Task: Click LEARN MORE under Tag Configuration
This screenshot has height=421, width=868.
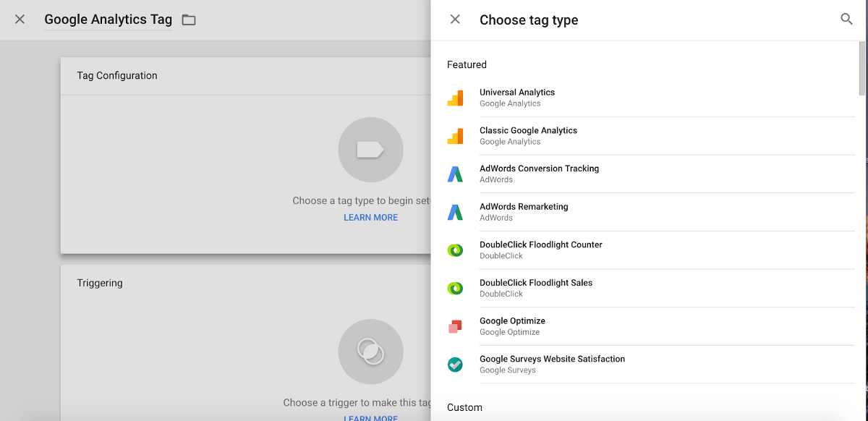Action: (370, 218)
